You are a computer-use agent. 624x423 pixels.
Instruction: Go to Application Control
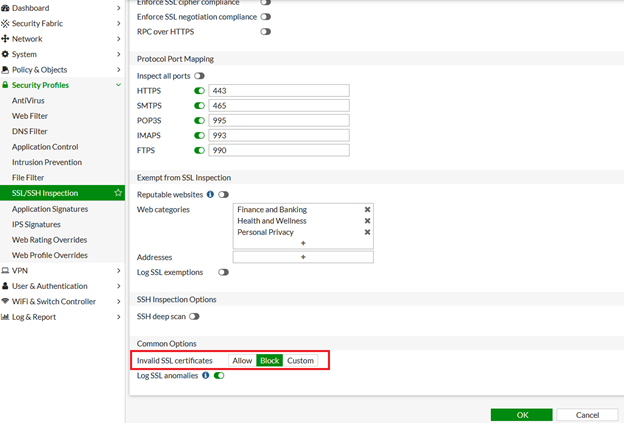(x=45, y=147)
